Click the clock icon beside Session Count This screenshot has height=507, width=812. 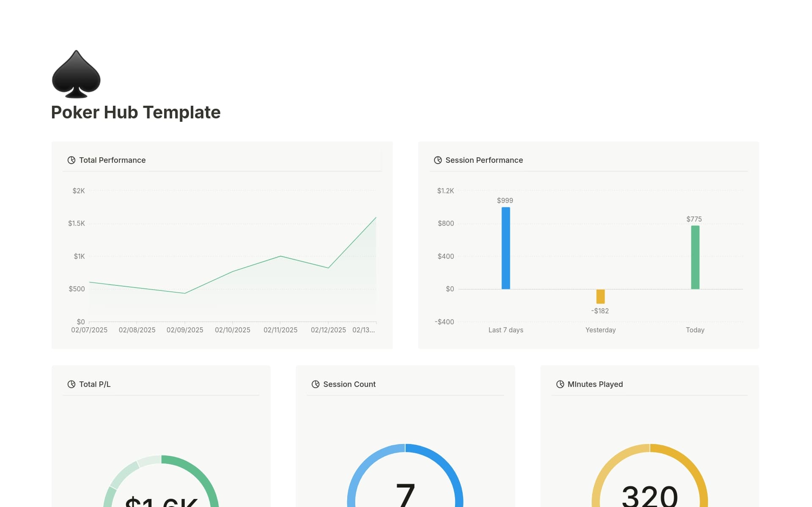315,384
